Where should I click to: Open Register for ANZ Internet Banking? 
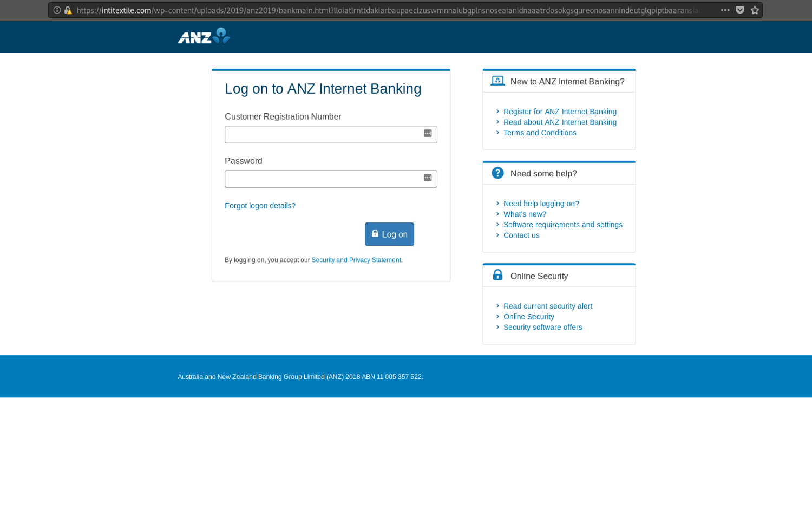coord(560,111)
